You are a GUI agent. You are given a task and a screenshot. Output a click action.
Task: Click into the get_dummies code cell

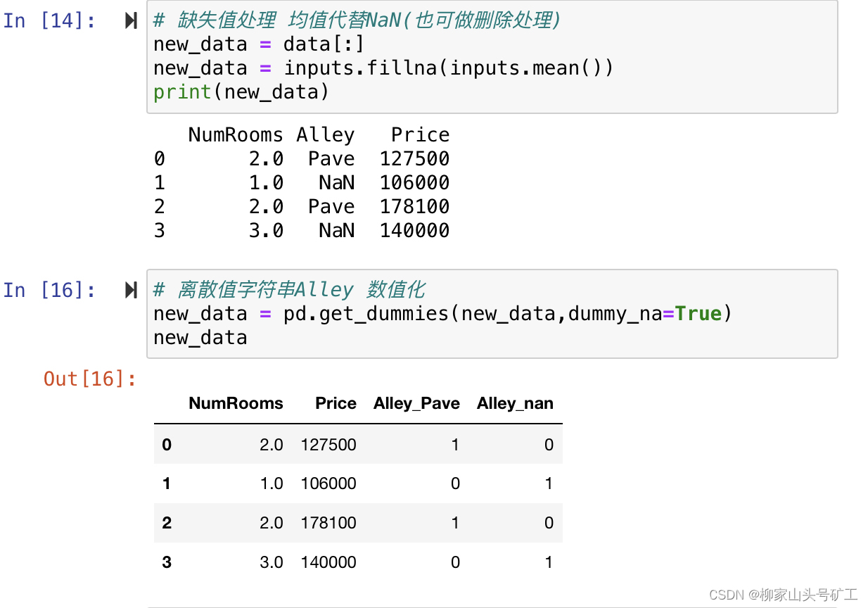492,314
